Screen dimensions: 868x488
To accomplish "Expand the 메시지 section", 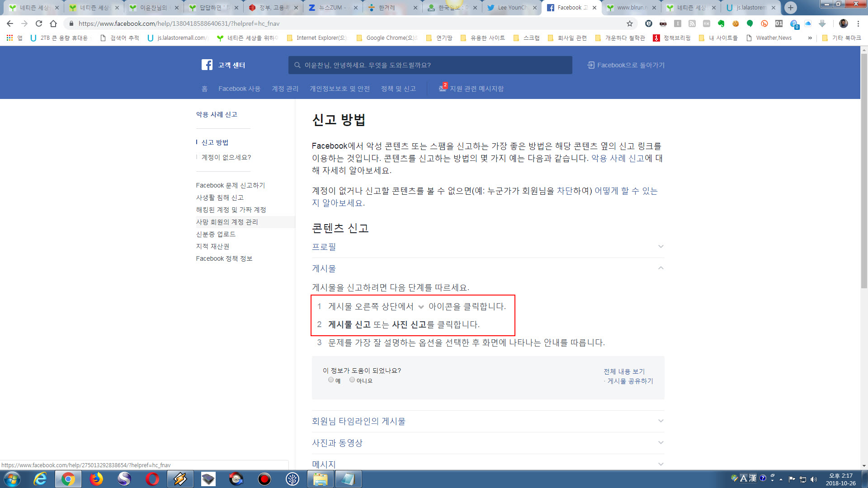I will 488,464.
